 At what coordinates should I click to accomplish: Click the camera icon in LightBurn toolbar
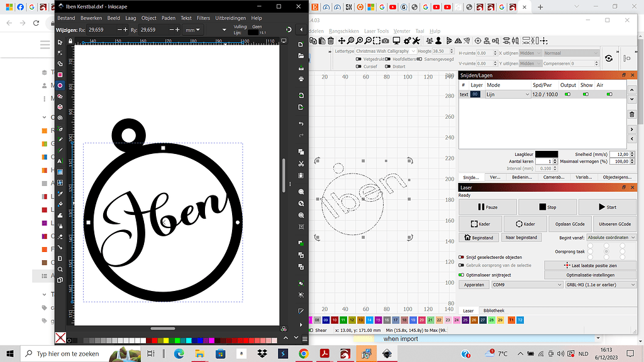click(x=385, y=40)
